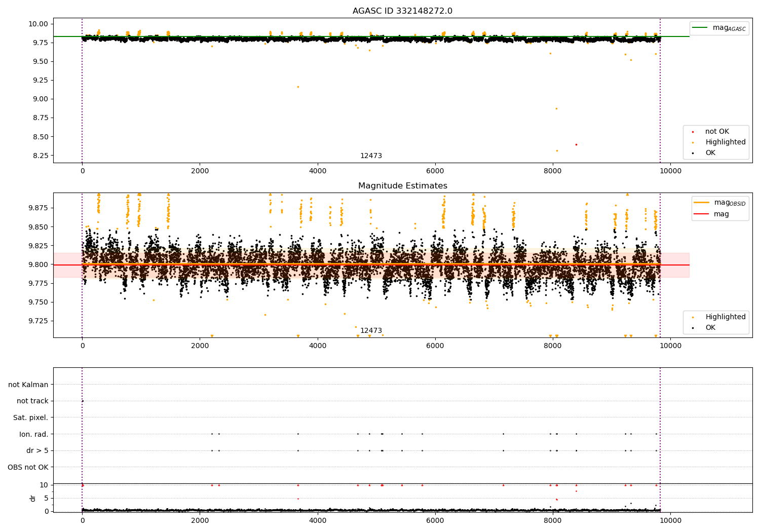
Task: Click the 12473 label in the Magnitude Estimates plot
Action: coord(371,331)
